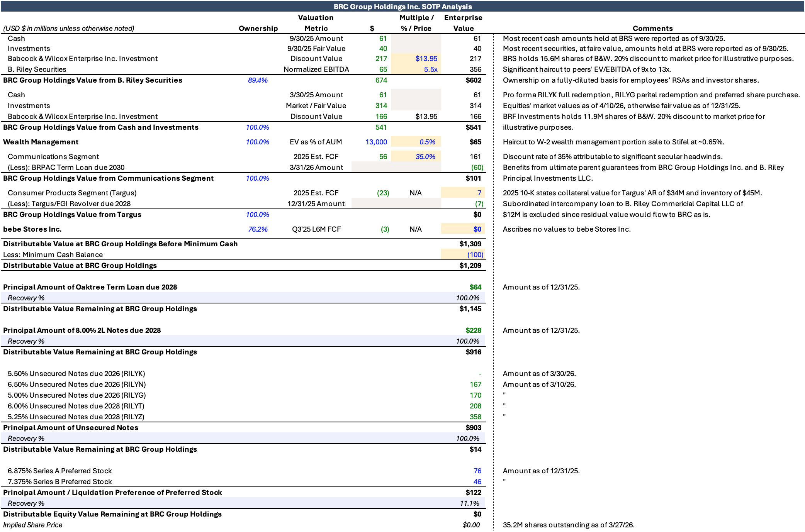Click the SOTP Analysis title header
805x532 pixels.
[x=402, y=7]
